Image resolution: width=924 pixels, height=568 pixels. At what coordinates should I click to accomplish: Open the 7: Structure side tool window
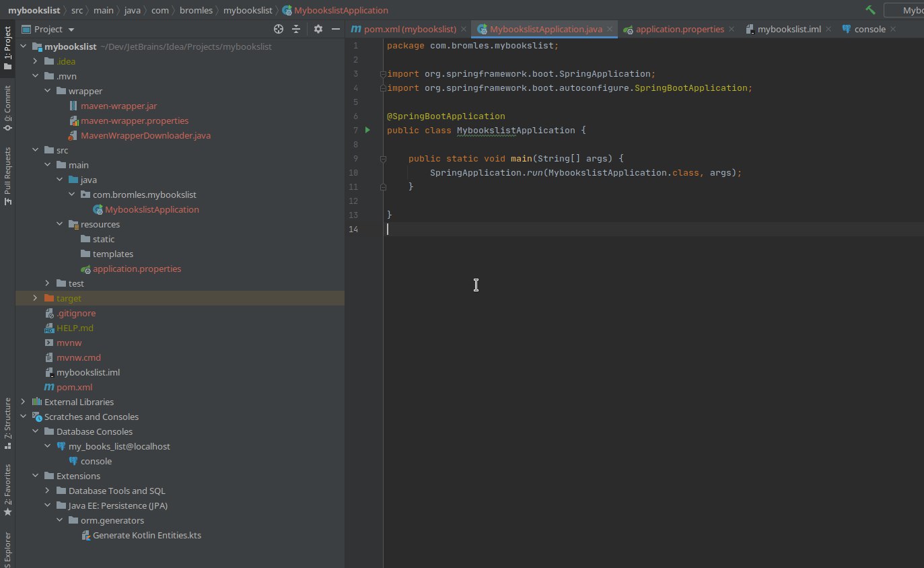coord(7,423)
